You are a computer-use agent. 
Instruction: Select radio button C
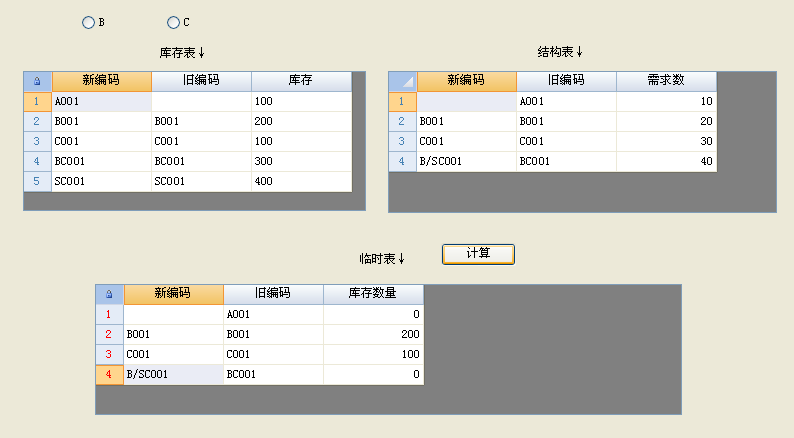click(173, 22)
